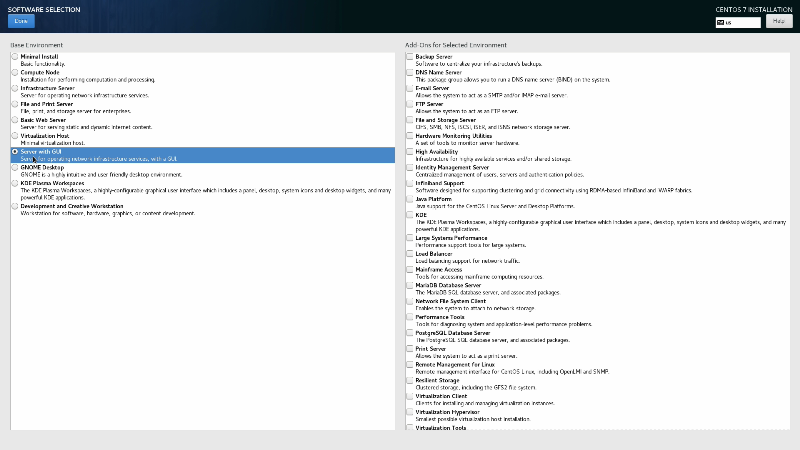Select the Basic Web Server radio button
The image size is (800, 450).
pyautogui.click(x=15, y=120)
